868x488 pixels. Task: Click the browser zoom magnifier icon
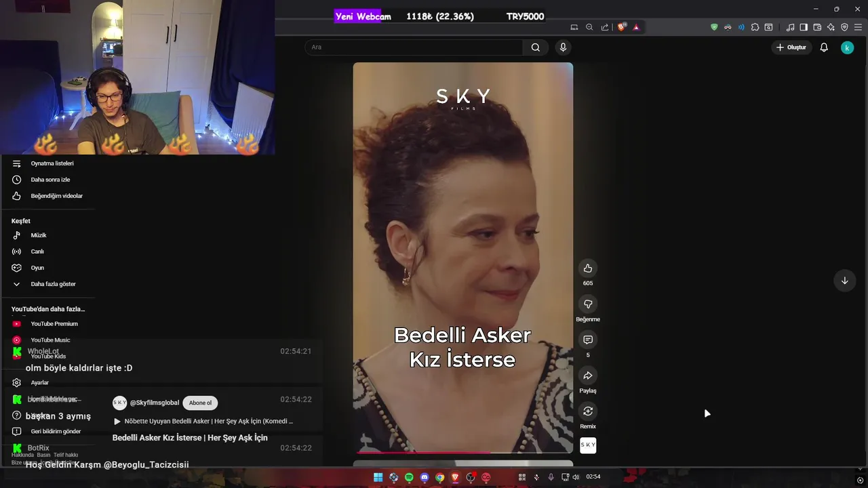589,27
